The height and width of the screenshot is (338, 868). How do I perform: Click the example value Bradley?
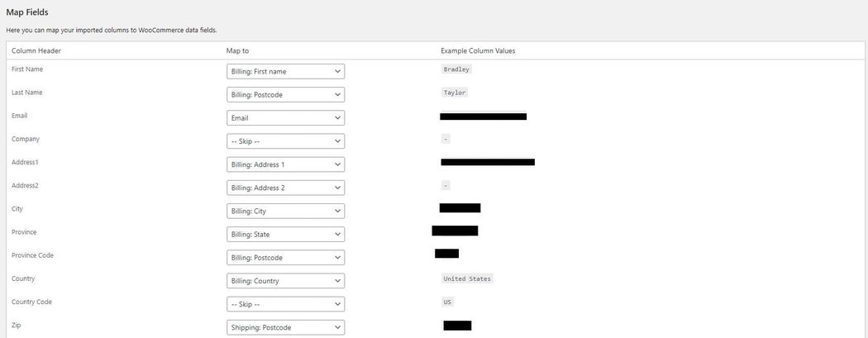tap(456, 69)
